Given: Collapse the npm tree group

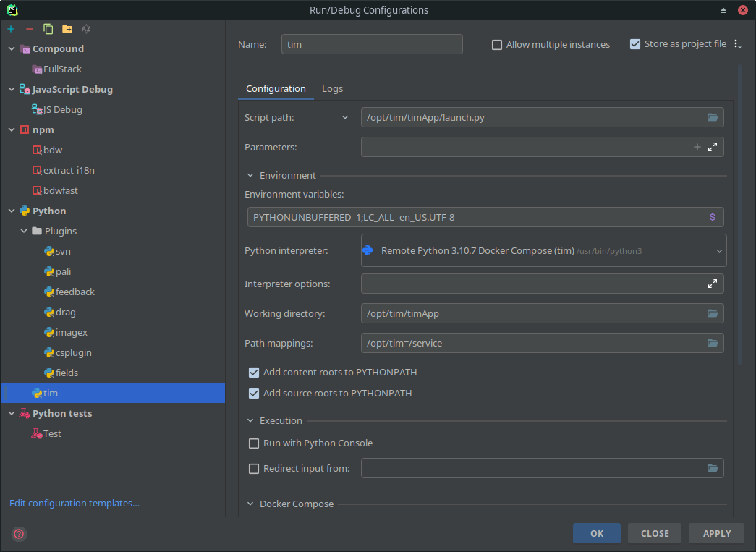Looking at the screenshot, I should (x=12, y=129).
